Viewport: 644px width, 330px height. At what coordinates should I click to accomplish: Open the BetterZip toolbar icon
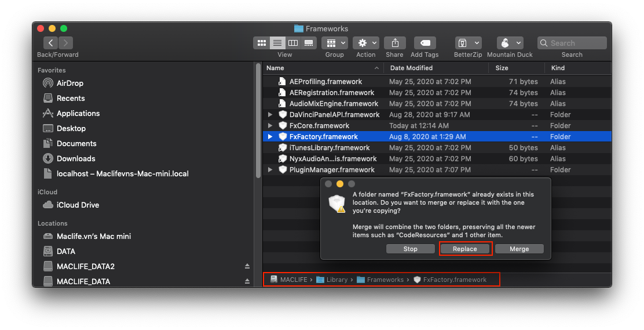pos(468,43)
